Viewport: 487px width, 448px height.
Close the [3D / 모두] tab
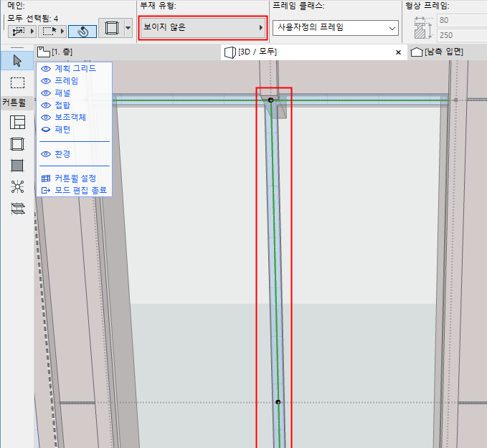(x=398, y=52)
